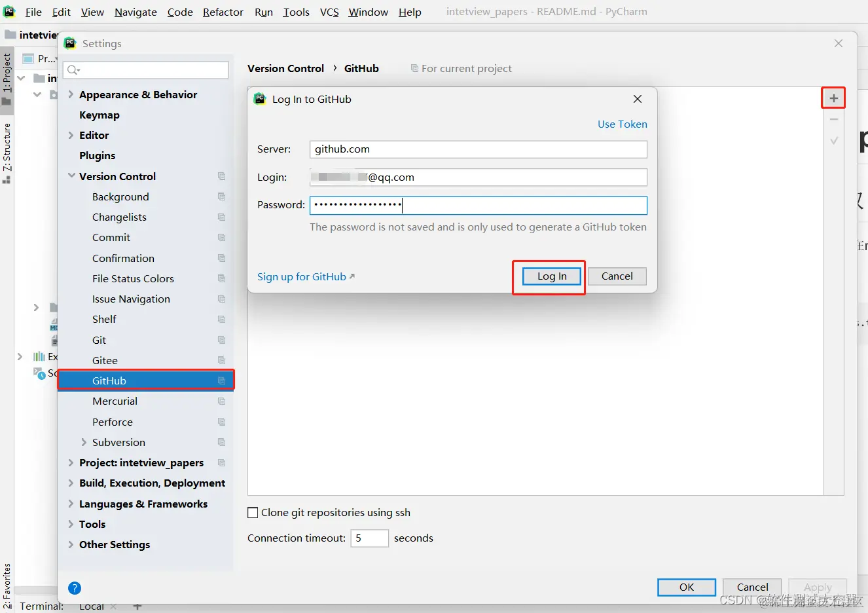Click the add account plus icon
The height and width of the screenshot is (613, 868).
point(833,98)
